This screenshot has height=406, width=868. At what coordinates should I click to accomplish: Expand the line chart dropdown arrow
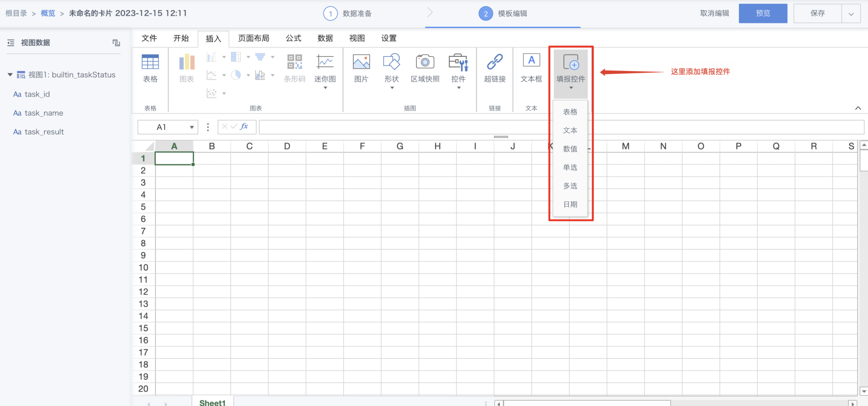coord(224,75)
